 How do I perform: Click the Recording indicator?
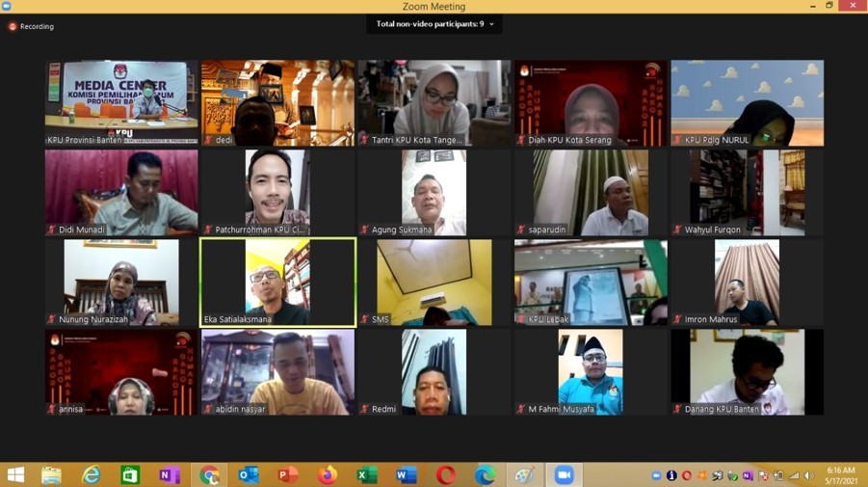coord(31,27)
